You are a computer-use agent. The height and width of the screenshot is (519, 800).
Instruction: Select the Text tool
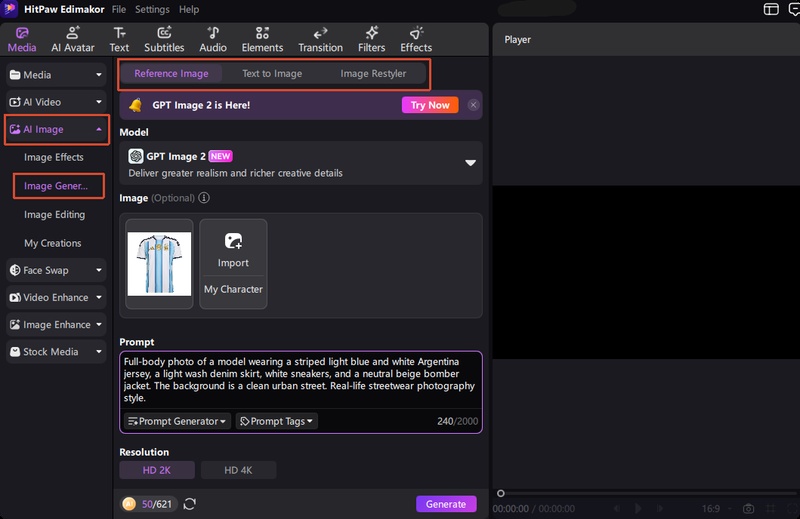(119, 40)
